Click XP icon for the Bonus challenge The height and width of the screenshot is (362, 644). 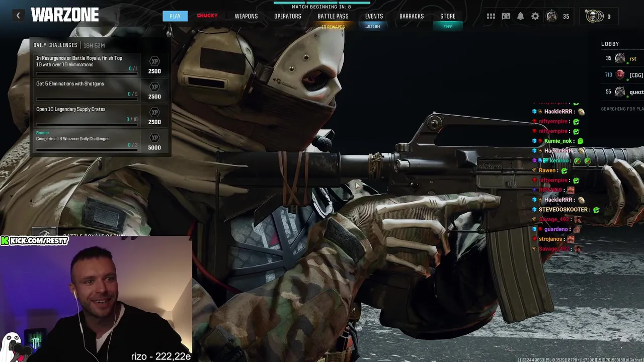tap(154, 138)
